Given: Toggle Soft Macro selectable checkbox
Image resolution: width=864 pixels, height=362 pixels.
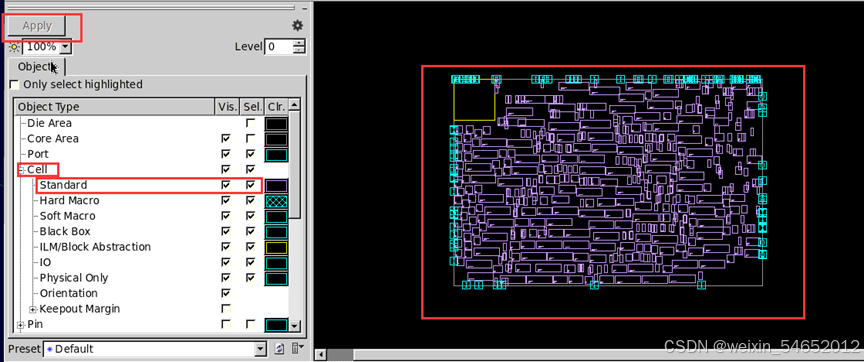Looking at the screenshot, I should coord(251,216).
